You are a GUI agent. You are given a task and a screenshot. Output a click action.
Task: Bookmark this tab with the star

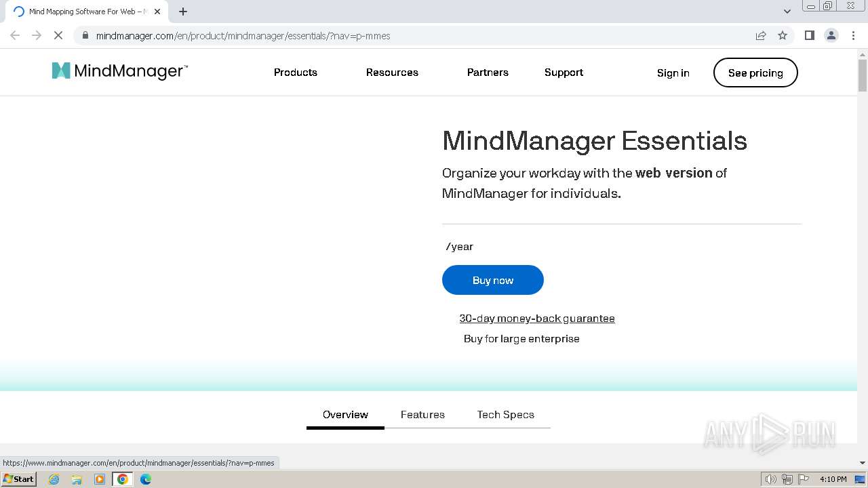(x=783, y=35)
